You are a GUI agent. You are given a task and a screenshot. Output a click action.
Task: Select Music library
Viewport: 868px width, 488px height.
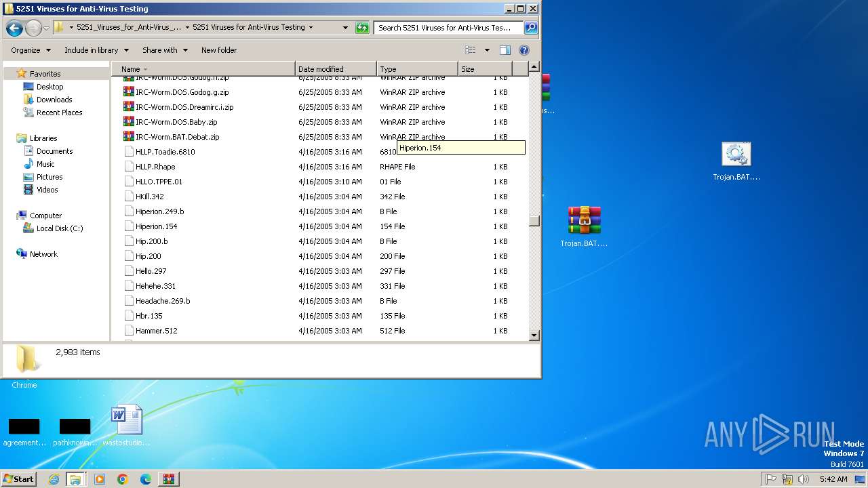click(x=45, y=164)
